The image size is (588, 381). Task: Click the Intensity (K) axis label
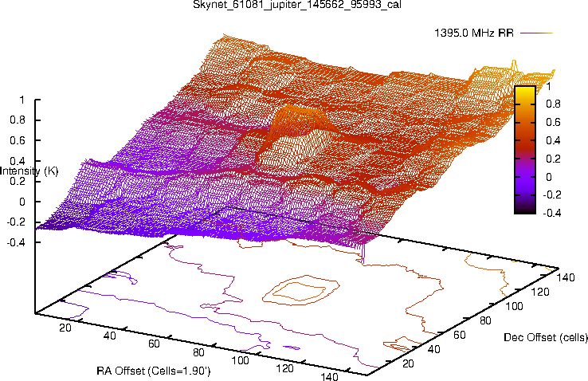click(x=29, y=171)
